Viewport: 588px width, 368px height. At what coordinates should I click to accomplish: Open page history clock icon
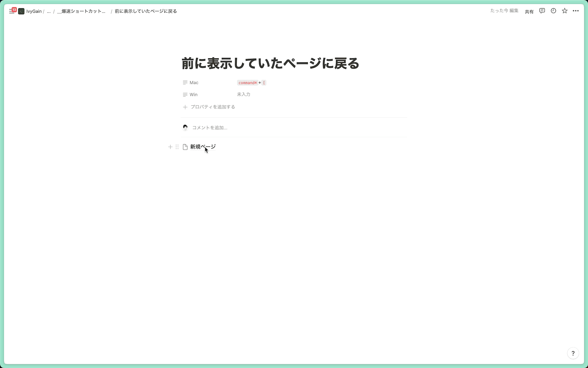553,11
